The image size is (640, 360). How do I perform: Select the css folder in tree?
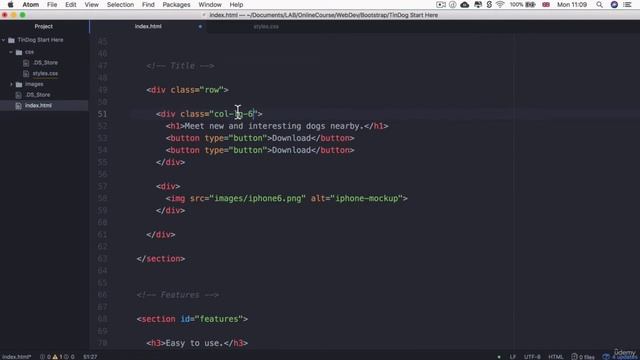tap(29, 52)
